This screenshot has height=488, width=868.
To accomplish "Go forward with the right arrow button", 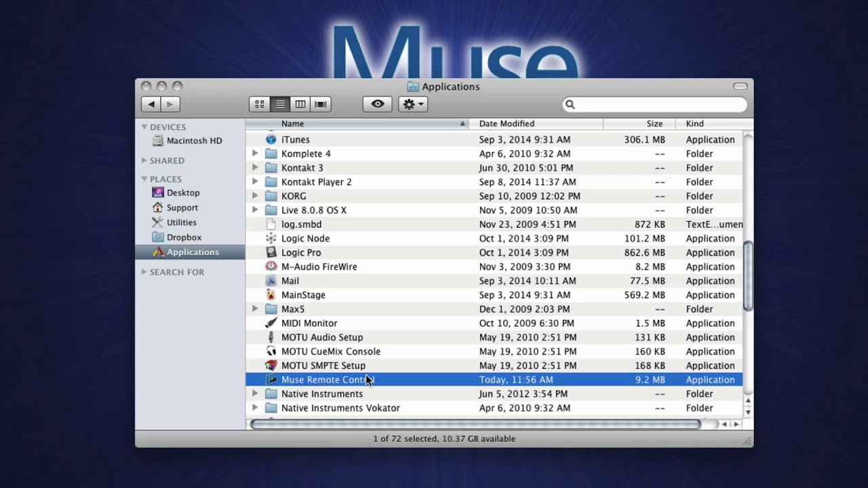I will tap(170, 104).
